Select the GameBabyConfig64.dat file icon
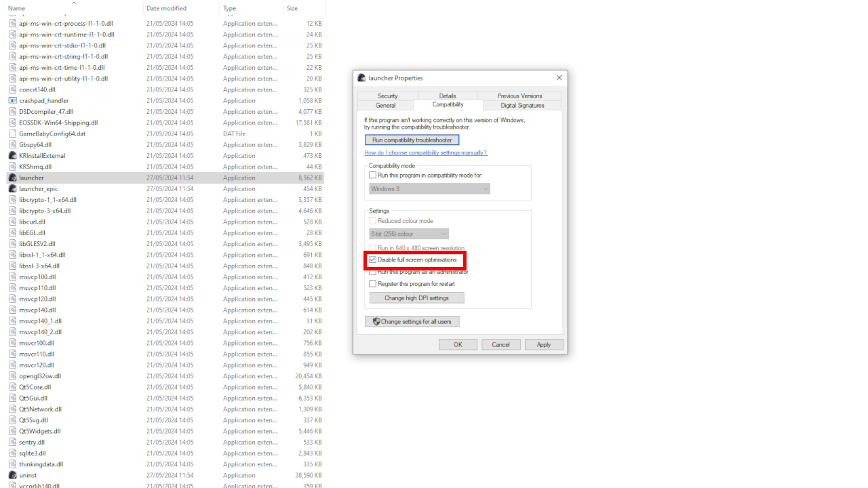Screen dimensions: 868x488 pos(12,134)
